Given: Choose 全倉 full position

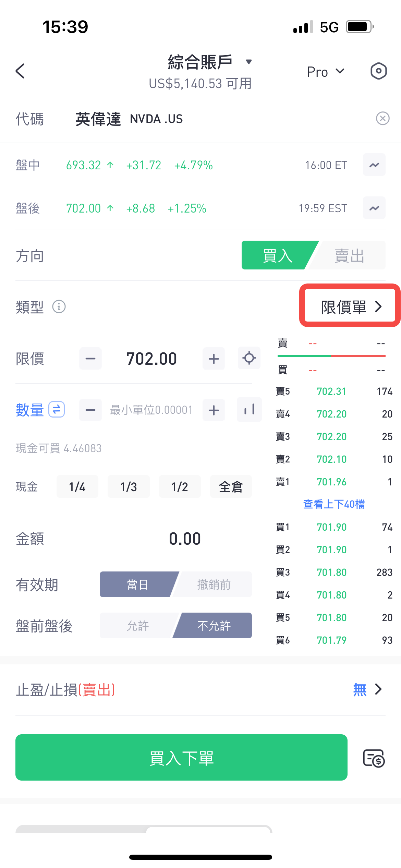Looking at the screenshot, I should point(231,486).
